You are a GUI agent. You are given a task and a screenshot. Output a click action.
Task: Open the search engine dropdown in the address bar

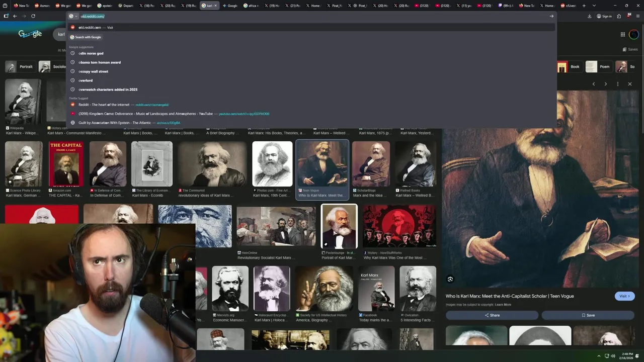pos(73,16)
